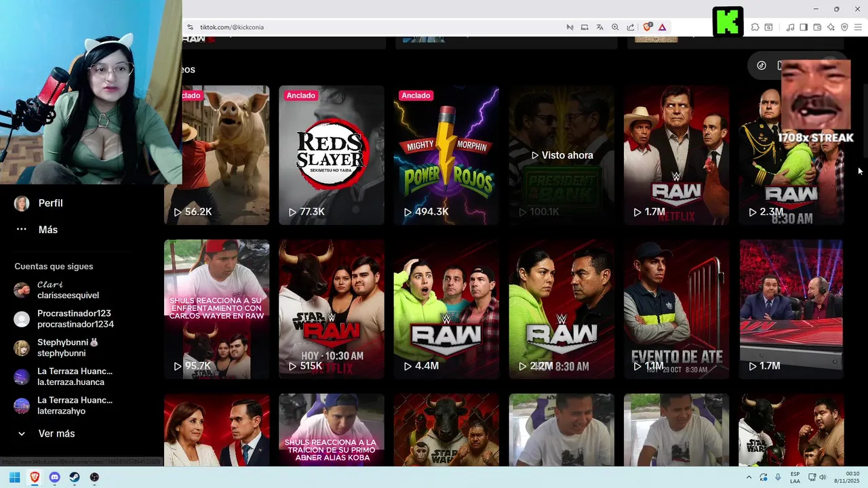Open OBS Studio from taskbar
The width and height of the screenshot is (868, 488).
(94, 477)
